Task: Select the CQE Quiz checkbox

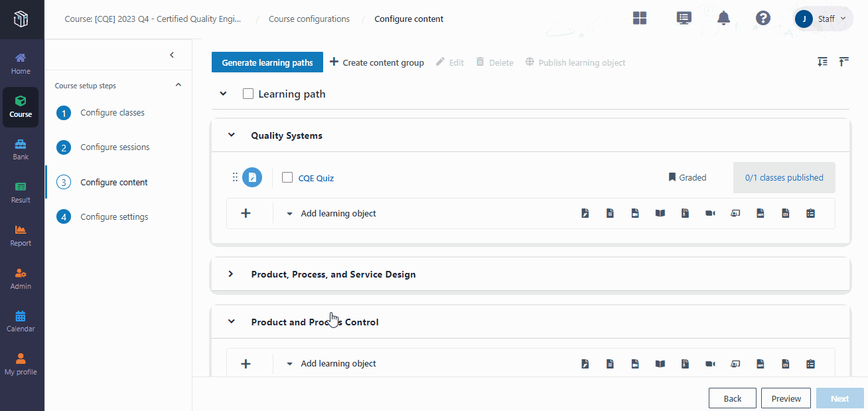Action: (287, 177)
